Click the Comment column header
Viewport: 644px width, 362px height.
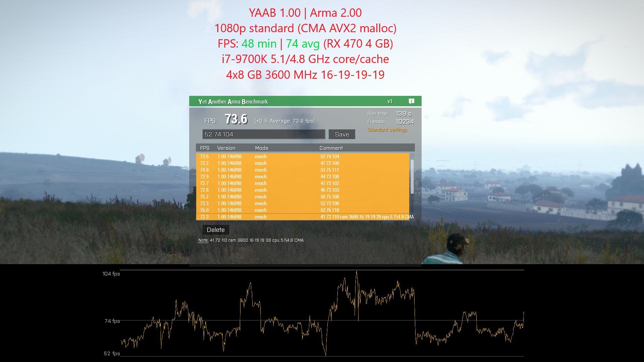pyautogui.click(x=331, y=148)
